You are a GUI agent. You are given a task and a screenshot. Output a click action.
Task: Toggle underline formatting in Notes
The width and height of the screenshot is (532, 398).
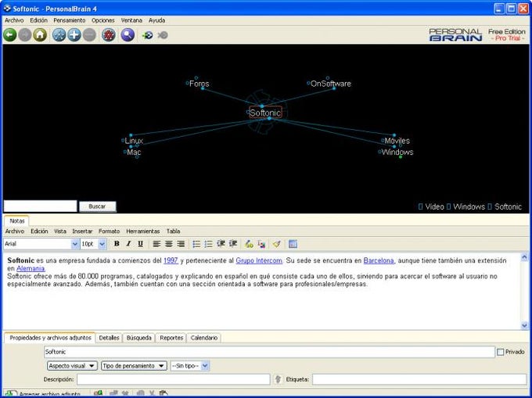[141, 244]
